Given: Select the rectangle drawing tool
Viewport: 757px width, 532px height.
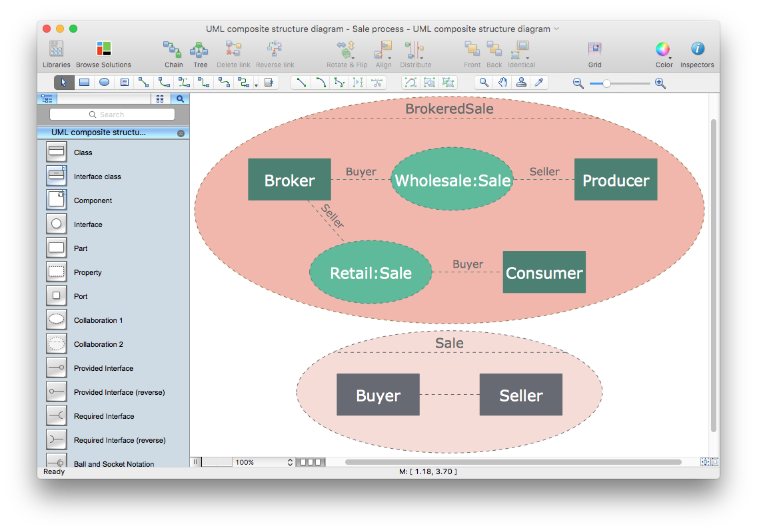Looking at the screenshot, I should click(x=83, y=82).
